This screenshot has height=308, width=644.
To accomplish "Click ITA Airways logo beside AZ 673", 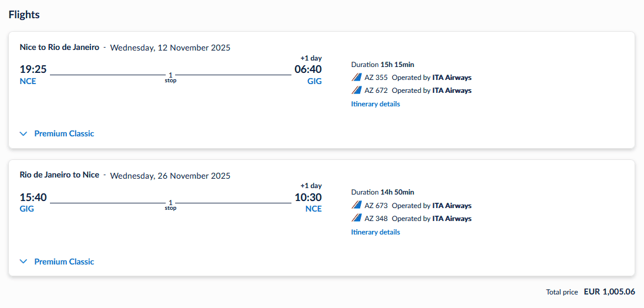I will [356, 206].
